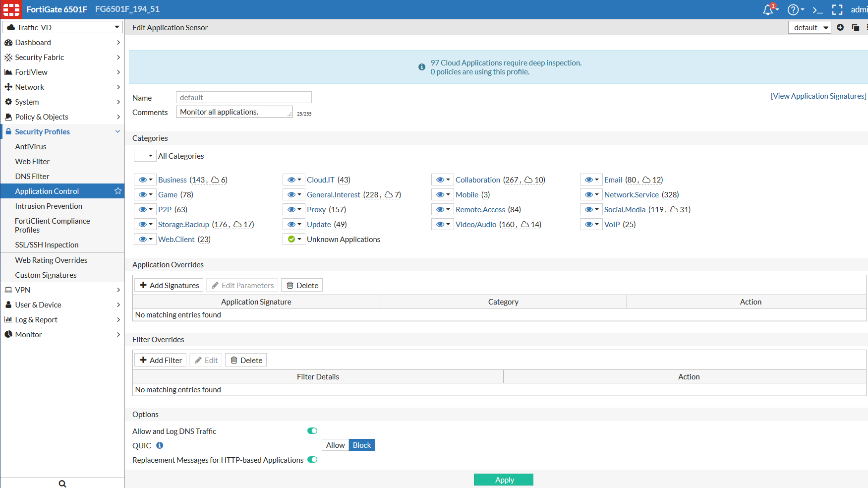This screenshot has width=868, height=488.
Task: Create new sensor with plus icon
Action: coord(840,27)
